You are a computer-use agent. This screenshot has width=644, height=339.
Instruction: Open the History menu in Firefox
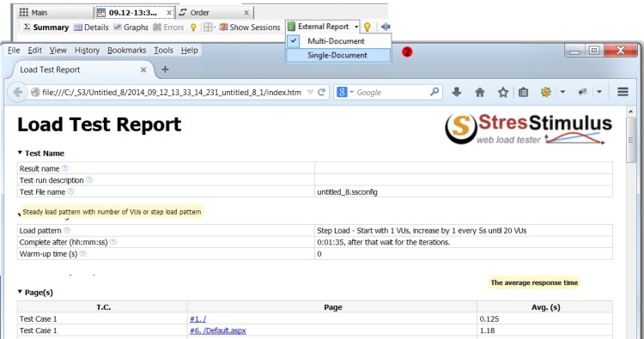pos(87,50)
